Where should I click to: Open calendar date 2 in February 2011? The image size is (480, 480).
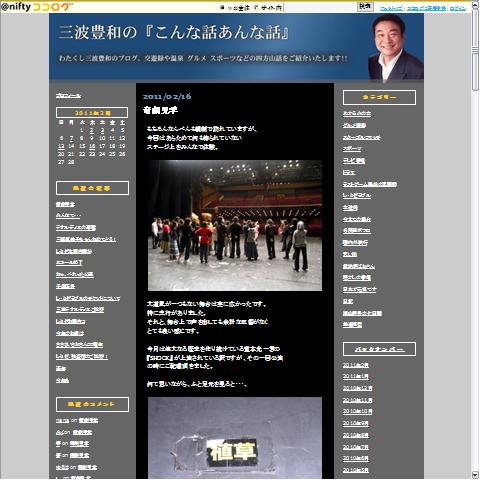click(x=92, y=130)
